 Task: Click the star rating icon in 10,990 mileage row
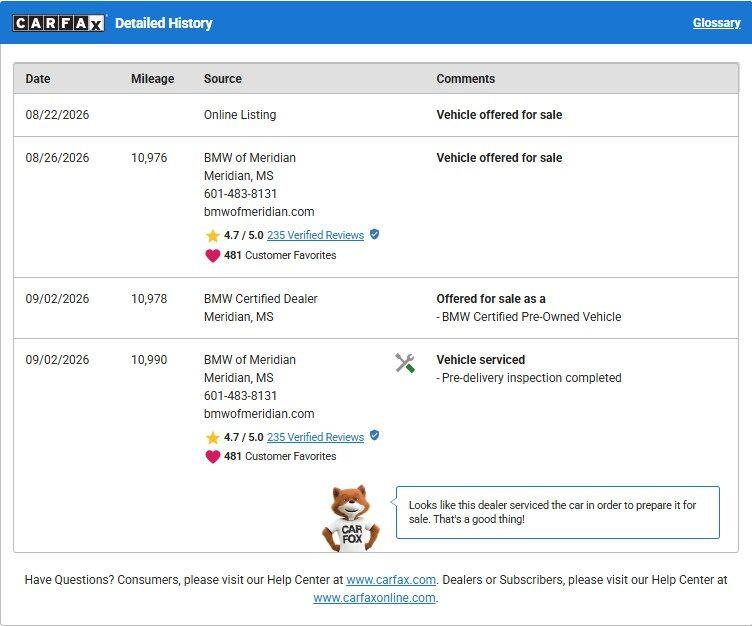(212, 437)
